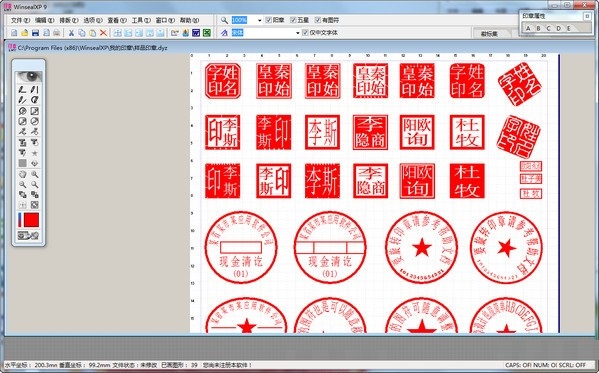
Task: Click the dark blue window toolbar icon
Action: pyautogui.click(x=196, y=33)
